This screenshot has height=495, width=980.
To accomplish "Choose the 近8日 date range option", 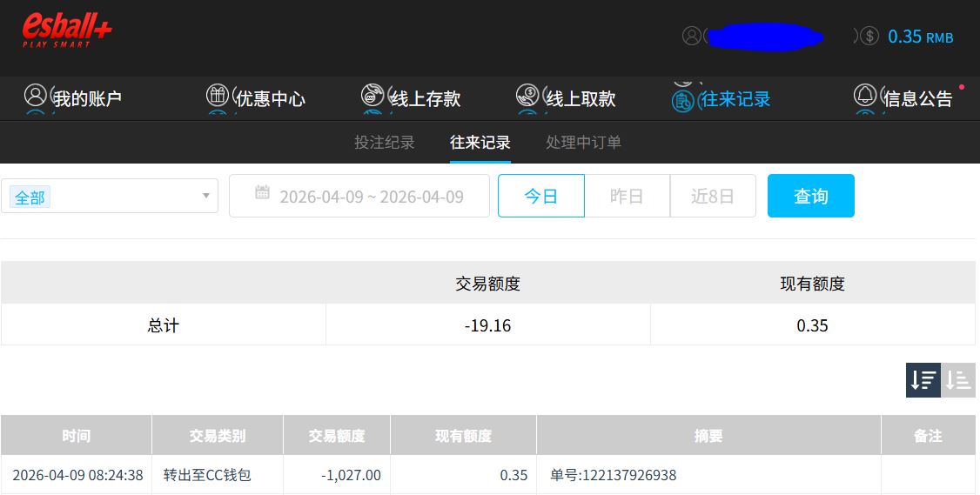I will click(713, 196).
